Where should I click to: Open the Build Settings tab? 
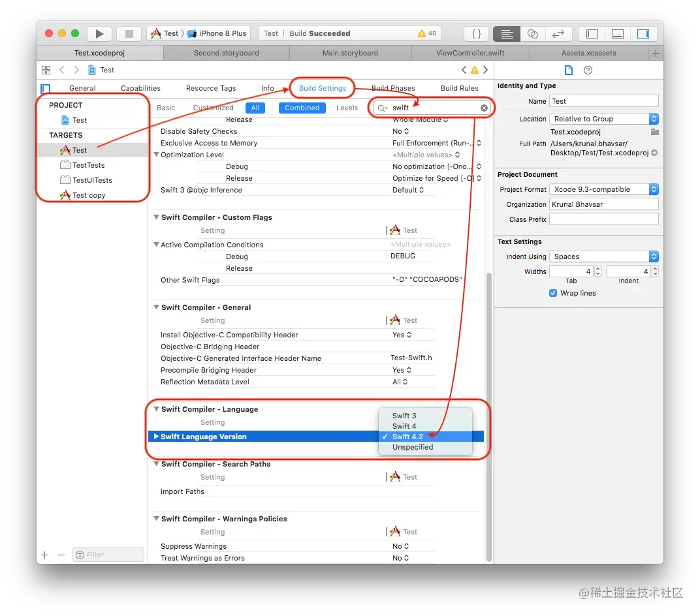pos(323,88)
